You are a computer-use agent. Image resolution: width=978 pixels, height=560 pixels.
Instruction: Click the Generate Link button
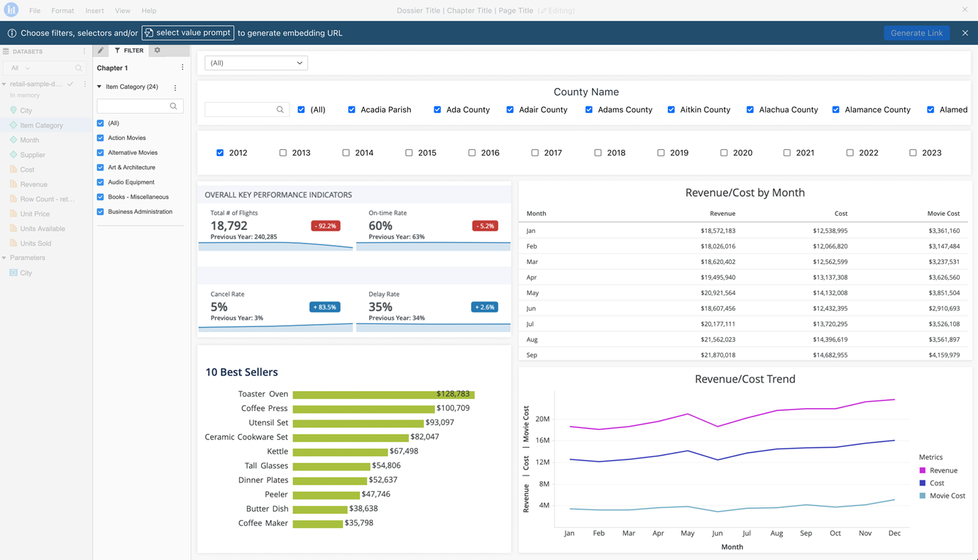916,33
